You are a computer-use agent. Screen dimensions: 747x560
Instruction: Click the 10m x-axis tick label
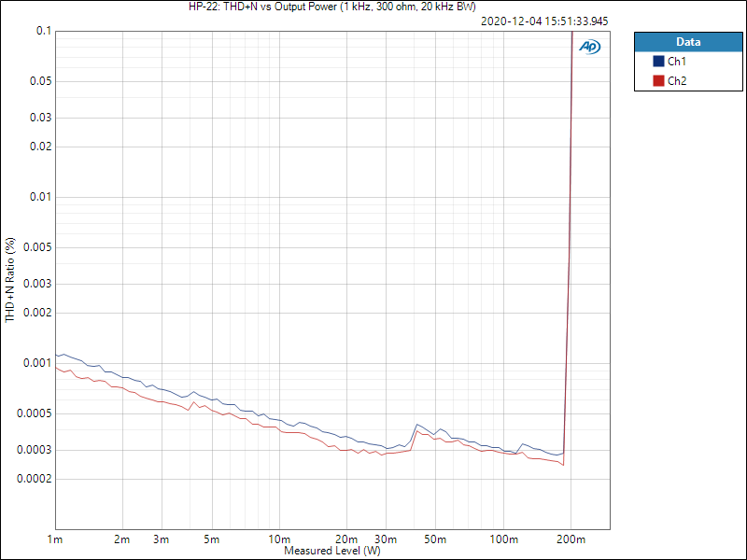tap(279, 539)
